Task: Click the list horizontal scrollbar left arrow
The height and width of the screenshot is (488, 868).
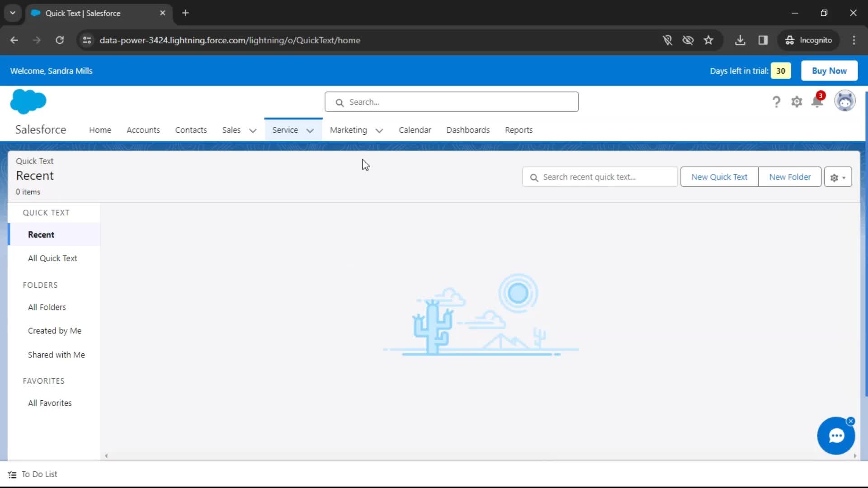Action: [106, 456]
